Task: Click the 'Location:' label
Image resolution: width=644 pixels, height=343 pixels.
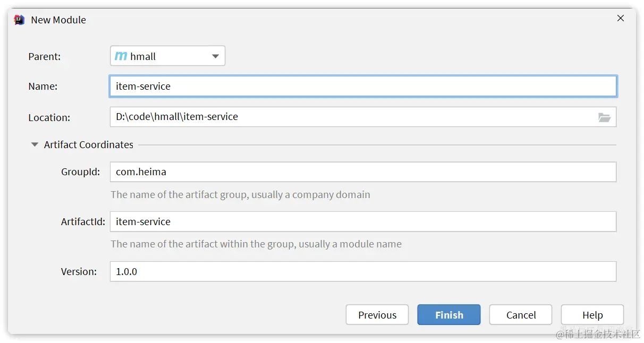Action: pos(49,117)
